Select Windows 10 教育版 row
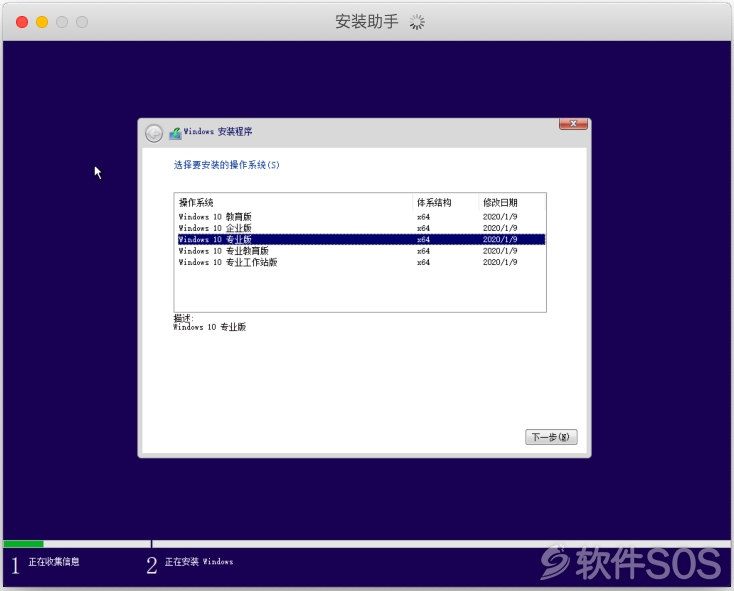 [x=361, y=217]
